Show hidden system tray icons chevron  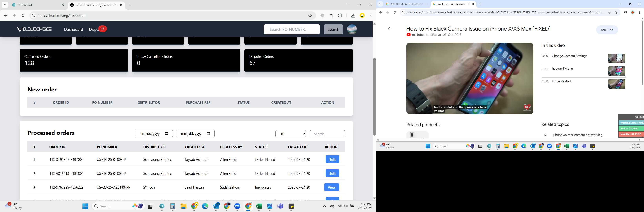[x=324, y=206]
